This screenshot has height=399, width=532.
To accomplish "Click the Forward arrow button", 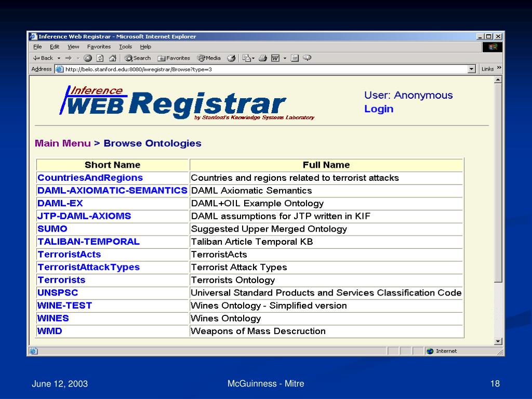I will pyautogui.click(x=69, y=58).
